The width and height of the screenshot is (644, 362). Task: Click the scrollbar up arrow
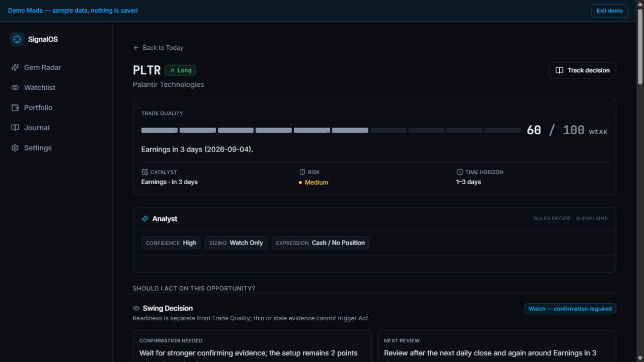640,4
